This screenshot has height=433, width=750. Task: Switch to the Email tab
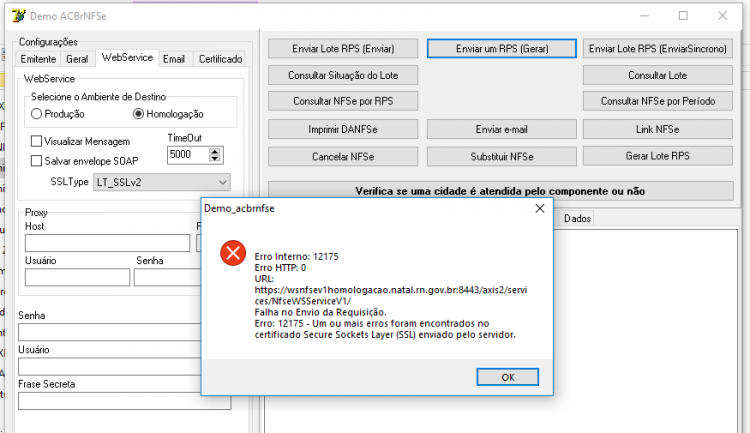(174, 59)
